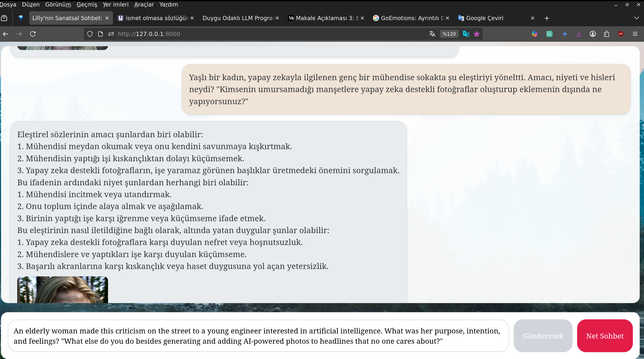The image size is (644, 359).
Task: Open the blonde woman image thumbnail in reply
Action: click(63, 289)
